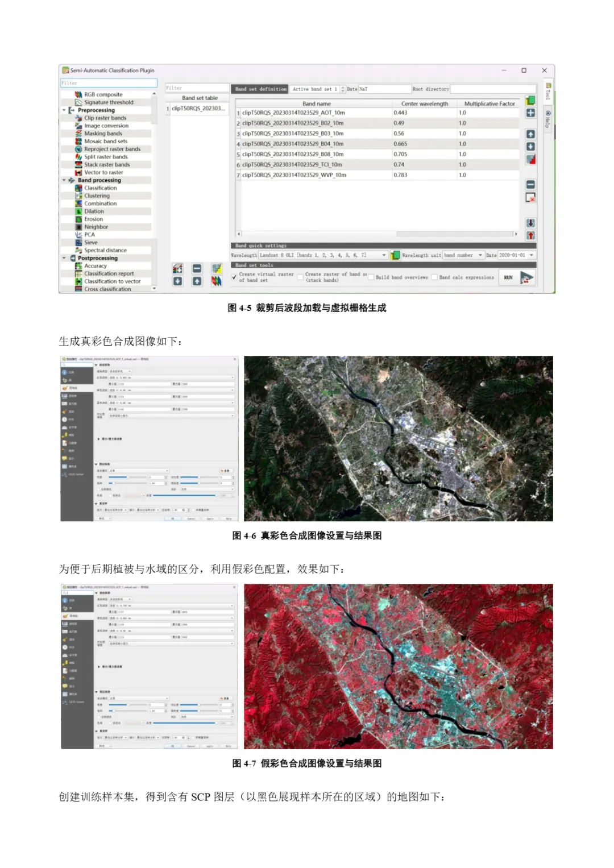Open RGB composite tool in tree
Viewport: 614px width, 868px height.
coord(103,94)
